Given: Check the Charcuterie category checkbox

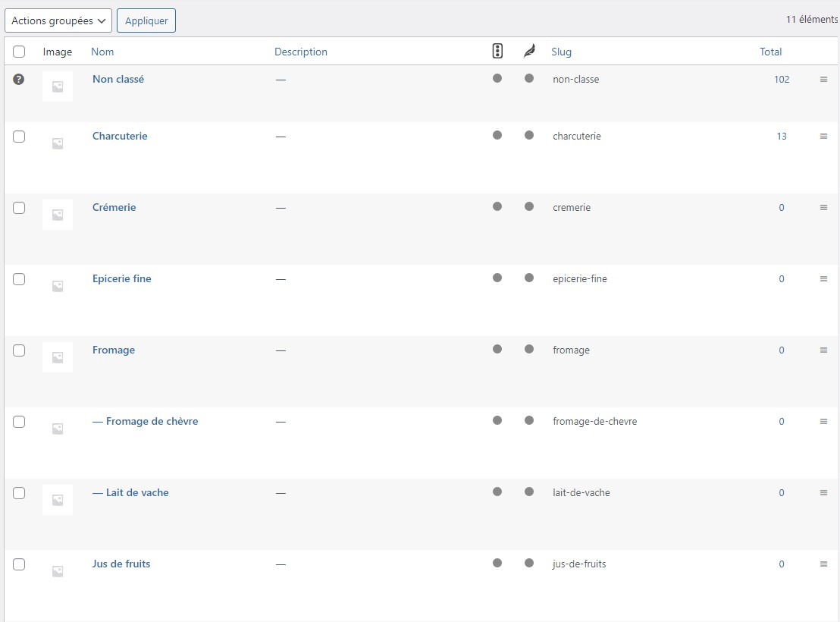Looking at the screenshot, I should 19,137.
